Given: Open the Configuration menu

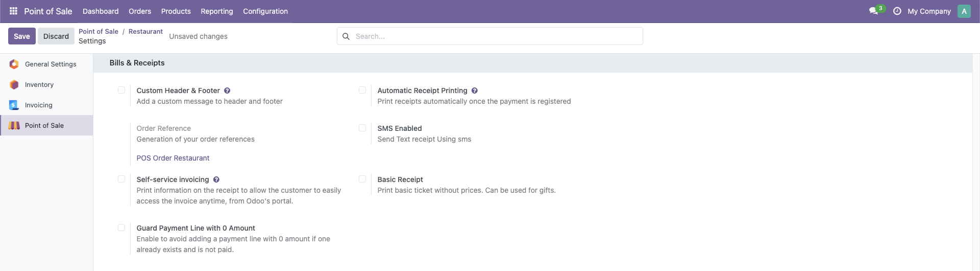Looking at the screenshot, I should [265, 11].
